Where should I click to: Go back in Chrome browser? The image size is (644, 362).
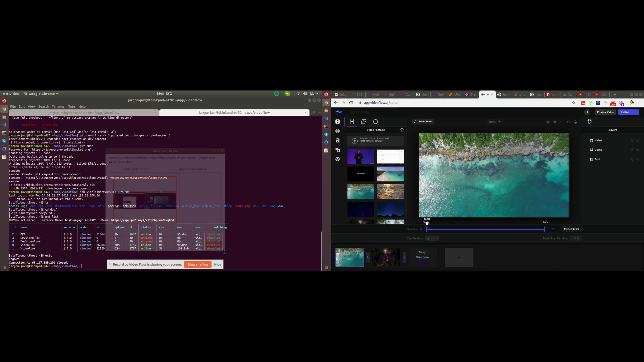click(336, 103)
